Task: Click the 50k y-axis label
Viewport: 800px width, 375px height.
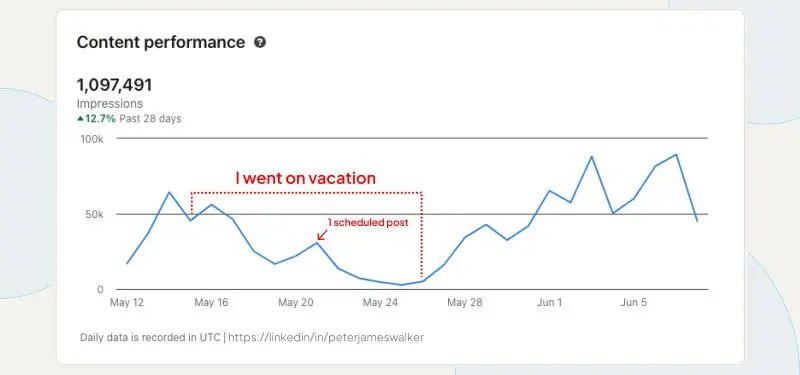Action: click(x=94, y=214)
